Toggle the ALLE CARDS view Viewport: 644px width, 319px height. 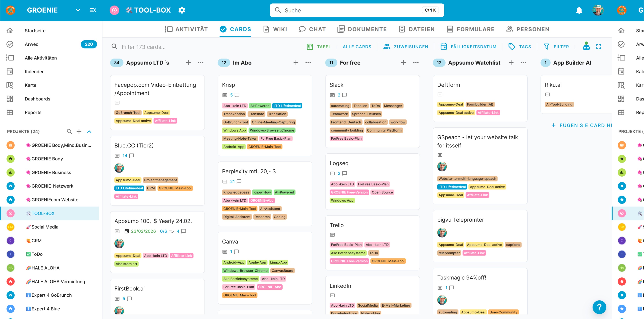coord(357,47)
